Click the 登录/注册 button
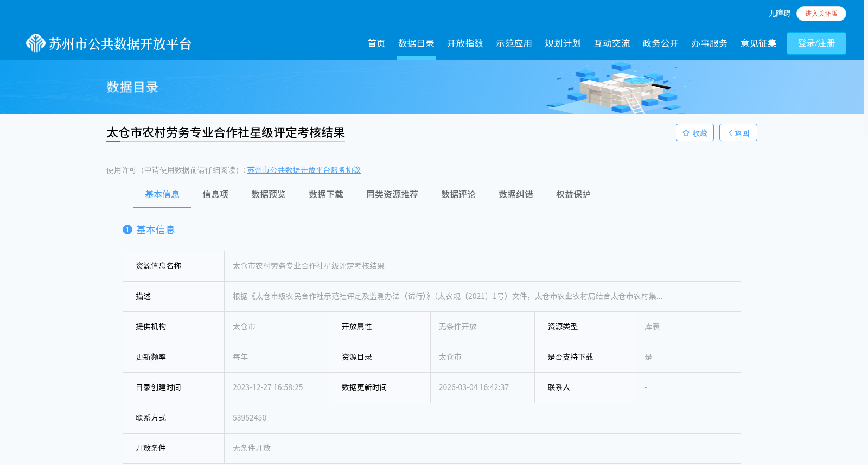Image resolution: width=868 pixels, height=465 pixels. click(816, 43)
